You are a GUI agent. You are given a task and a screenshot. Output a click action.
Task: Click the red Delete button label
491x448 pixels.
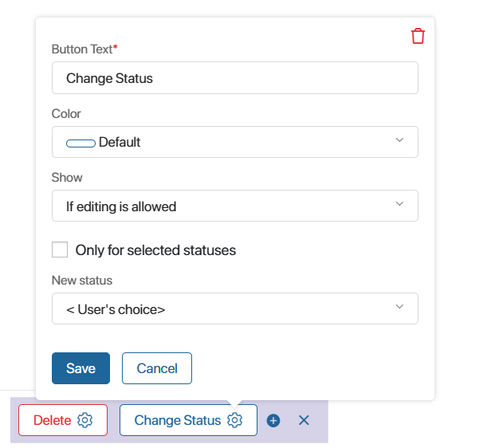point(53,420)
